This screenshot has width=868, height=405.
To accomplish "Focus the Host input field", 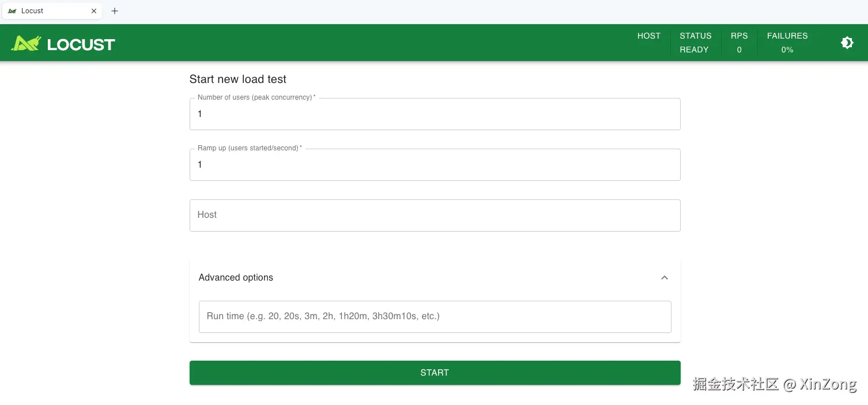I will point(435,215).
